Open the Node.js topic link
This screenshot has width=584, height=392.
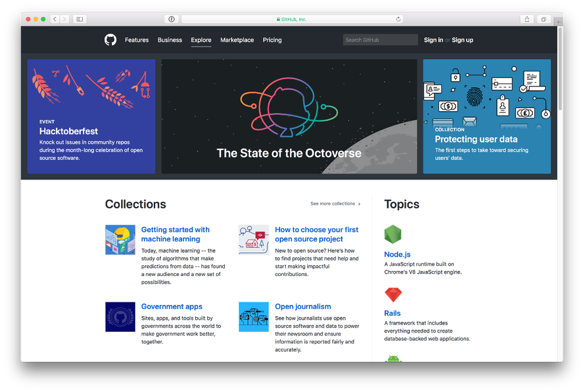[397, 255]
